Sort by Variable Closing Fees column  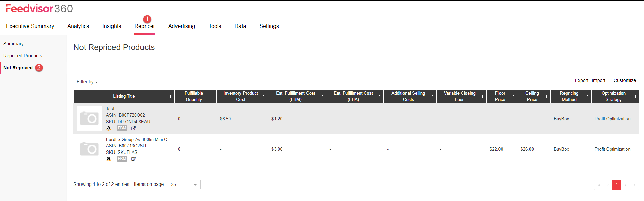coord(482,96)
